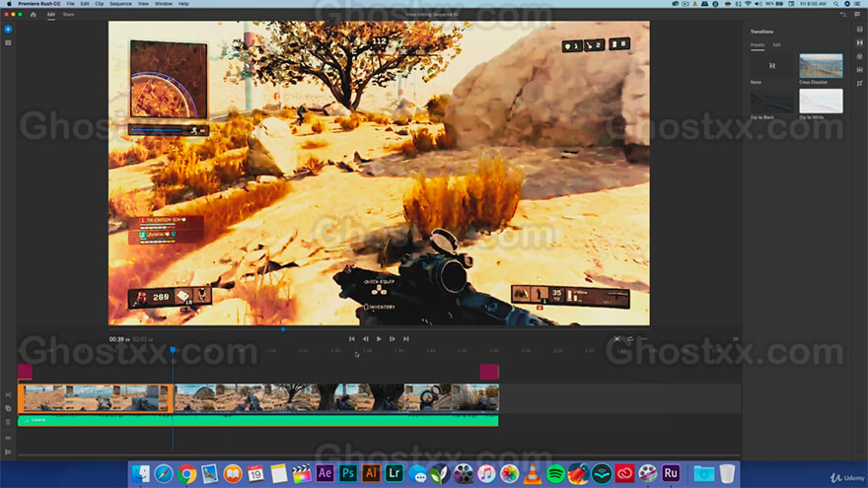Open the Audio panel icon in the right sidebar
The width and height of the screenshot is (868, 488).
860,70
